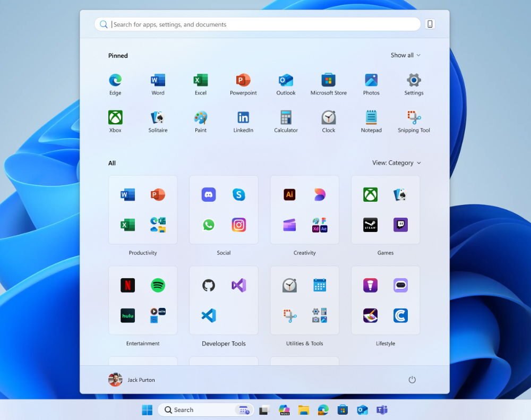
Task: Launch the Photos app
Action: tap(371, 80)
